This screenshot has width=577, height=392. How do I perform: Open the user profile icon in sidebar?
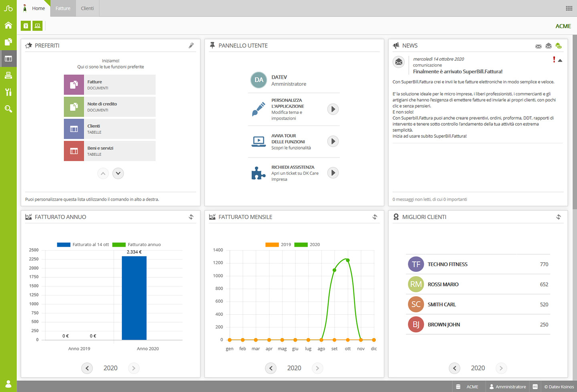click(8, 384)
